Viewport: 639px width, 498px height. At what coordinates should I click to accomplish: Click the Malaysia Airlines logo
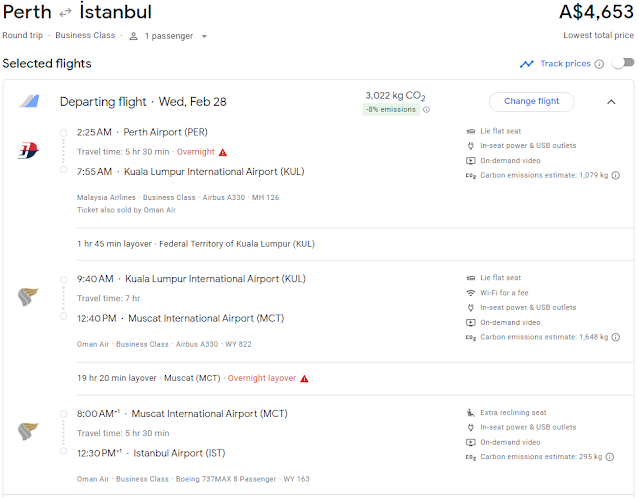tap(28, 150)
